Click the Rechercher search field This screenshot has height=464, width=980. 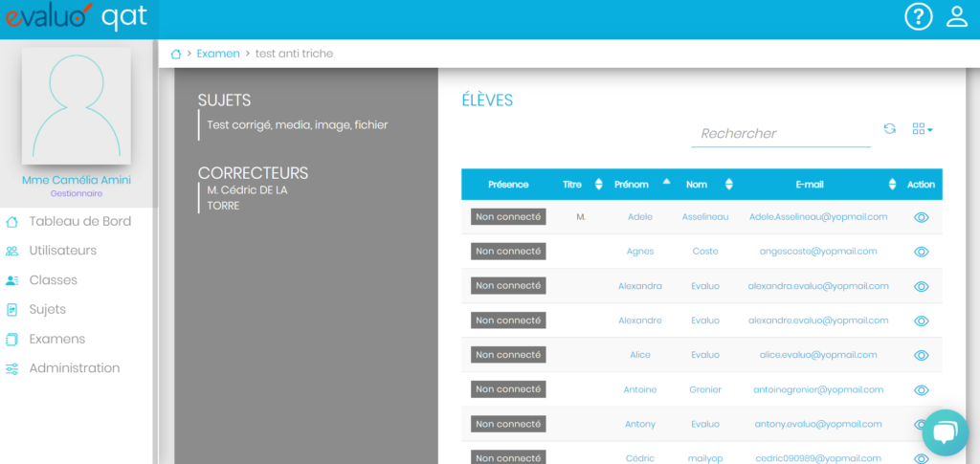[780, 134]
